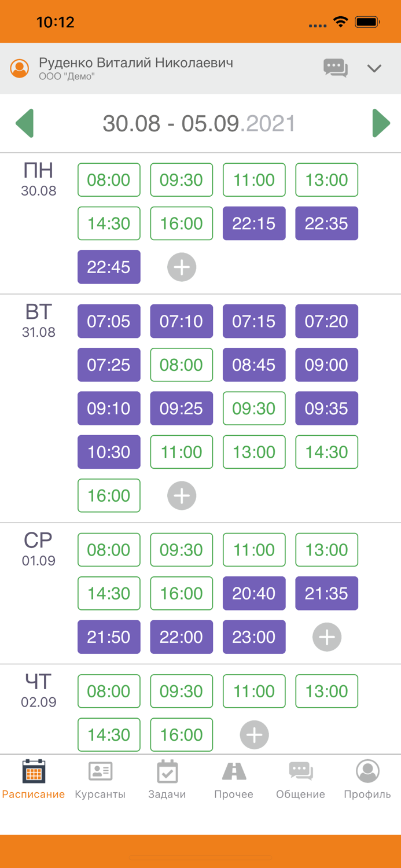Tap the chat bubbles icon in header
Viewport: 401px width, 868px height.
[x=335, y=68]
